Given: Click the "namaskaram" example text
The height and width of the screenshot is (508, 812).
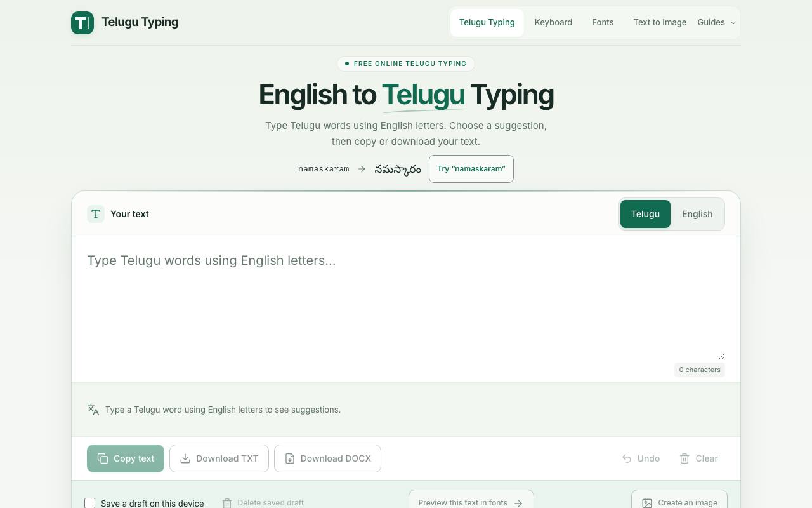Looking at the screenshot, I should click(324, 169).
